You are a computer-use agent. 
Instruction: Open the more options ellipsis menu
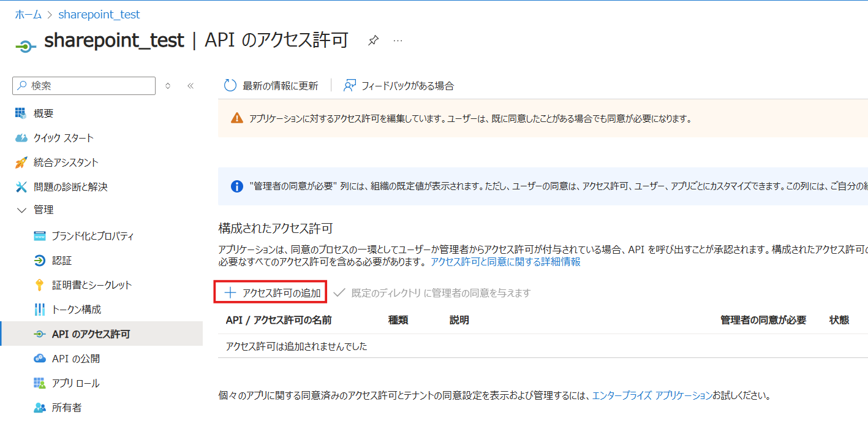point(398,40)
